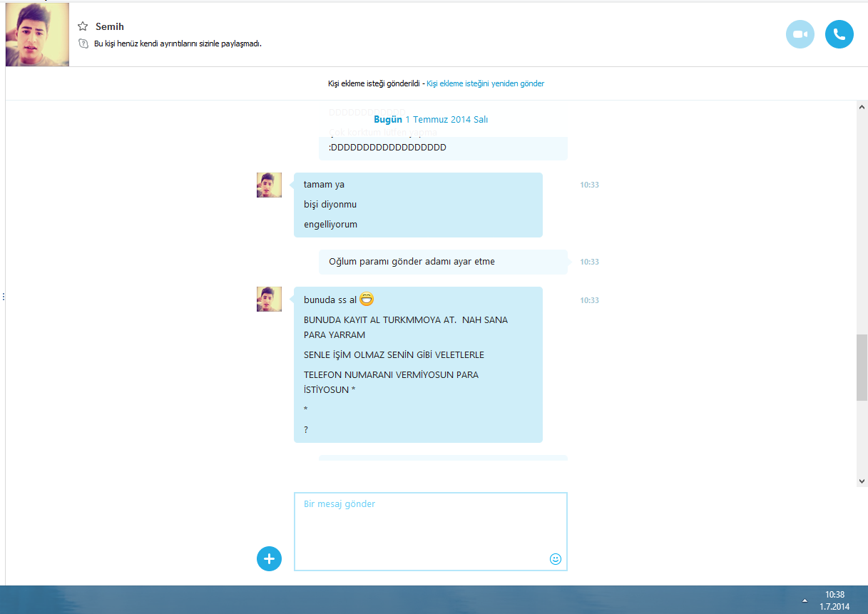This screenshot has width=868, height=614.
Task: Click the chat scrollbar down arrow
Action: (x=862, y=481)
